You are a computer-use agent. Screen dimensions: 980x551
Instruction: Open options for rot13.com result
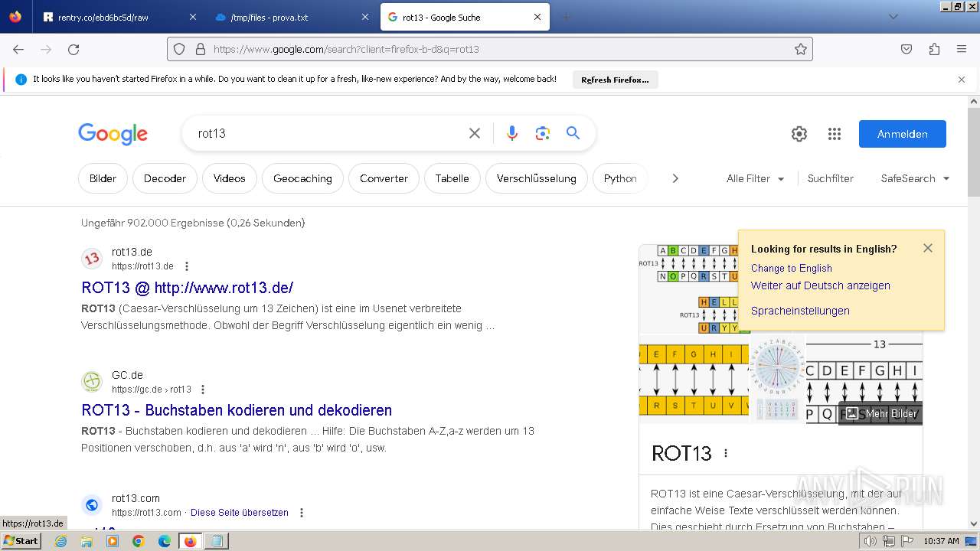pos(301,513)
